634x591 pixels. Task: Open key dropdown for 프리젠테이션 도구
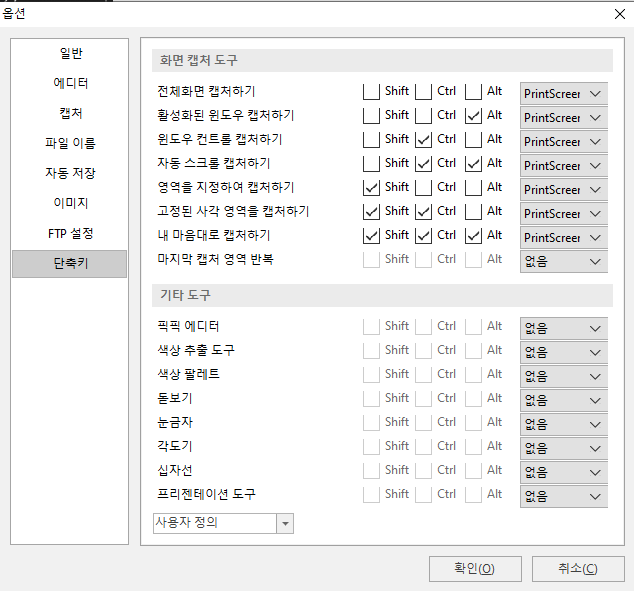pos(564,496)
